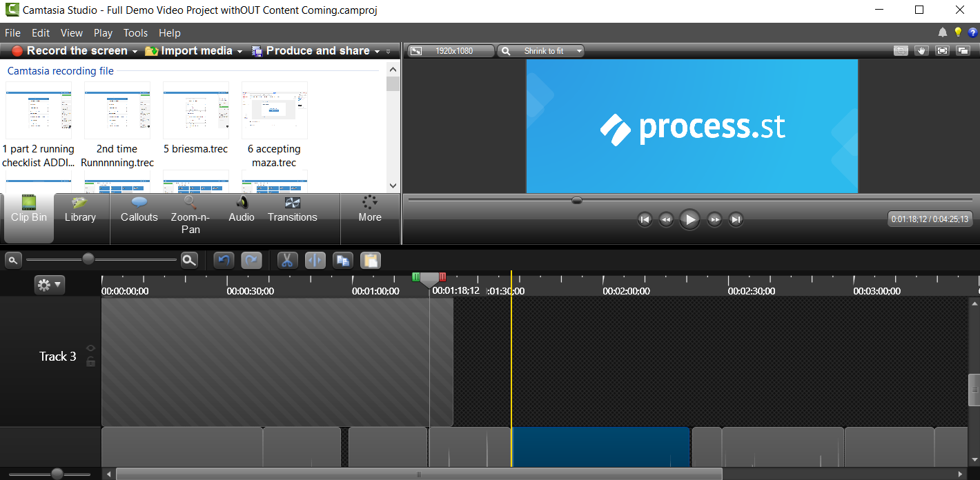Open the Shrink to fit zoom dropdown

(x=541, y=51)
